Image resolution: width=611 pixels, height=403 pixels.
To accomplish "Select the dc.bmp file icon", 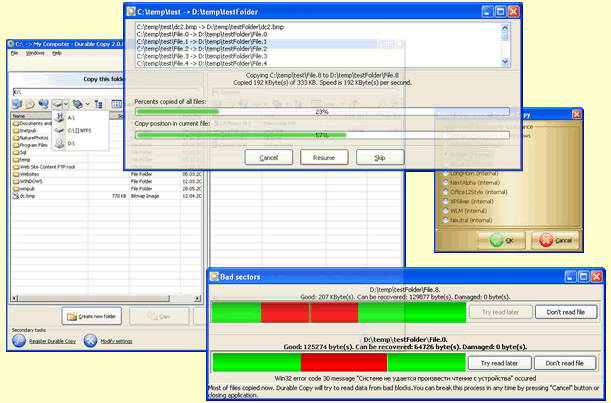I will 16,196.
